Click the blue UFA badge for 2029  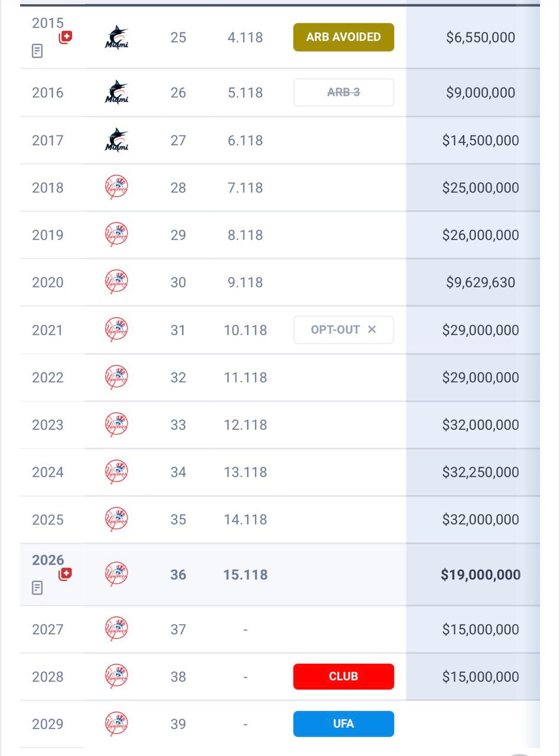344,724
